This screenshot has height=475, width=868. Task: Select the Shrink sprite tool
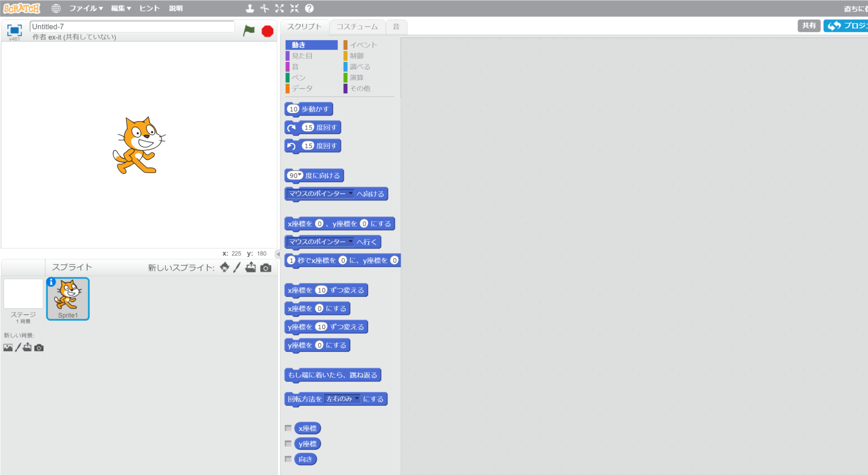pyautogui.click(x=294, y=8)
